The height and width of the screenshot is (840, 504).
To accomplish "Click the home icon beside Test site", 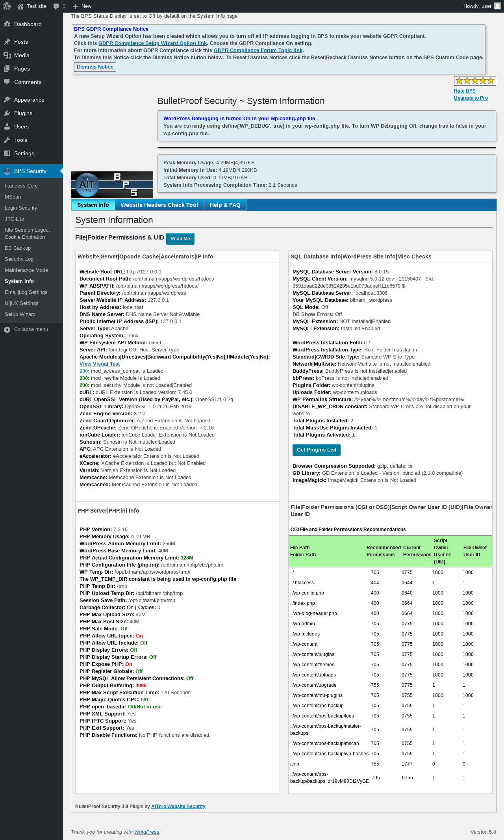I will [20, 6].
